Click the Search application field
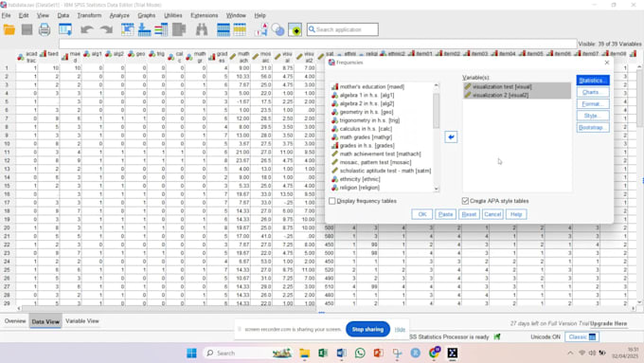644x363 pixels. pyautogui.click(x=343, y=29)
